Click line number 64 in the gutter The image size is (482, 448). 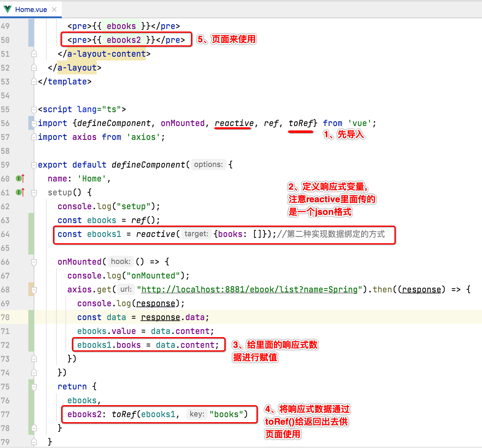(5, 234)
